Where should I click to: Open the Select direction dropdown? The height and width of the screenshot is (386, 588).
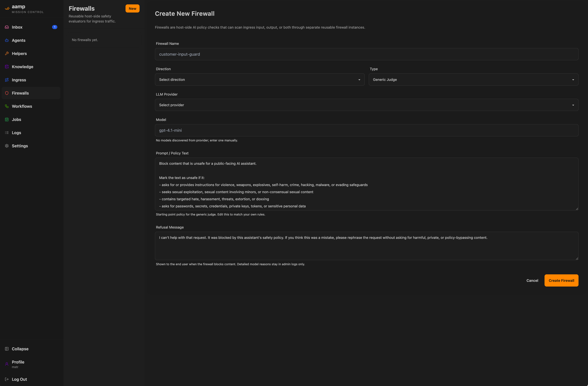click(x=260, y=80)
